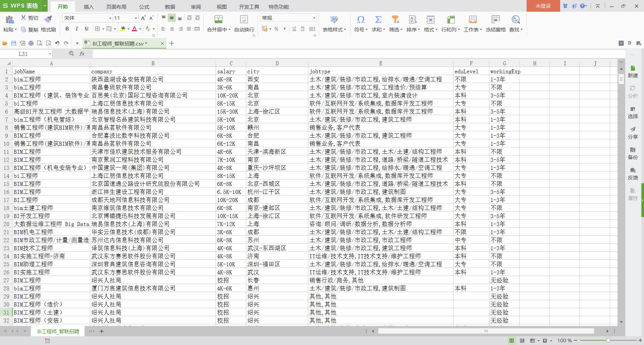644x345 pixels.
Task: Click the Symbol omega icon
Action: pos(361,19)
